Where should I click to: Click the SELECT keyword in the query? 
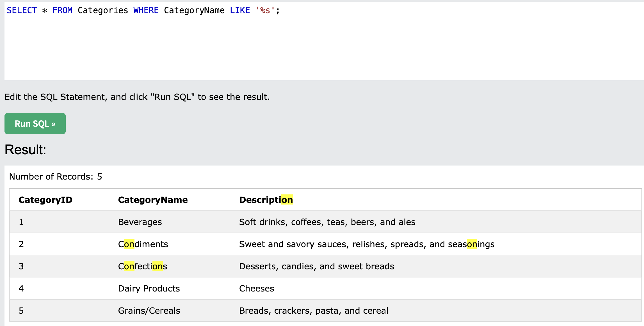point(22,10)
